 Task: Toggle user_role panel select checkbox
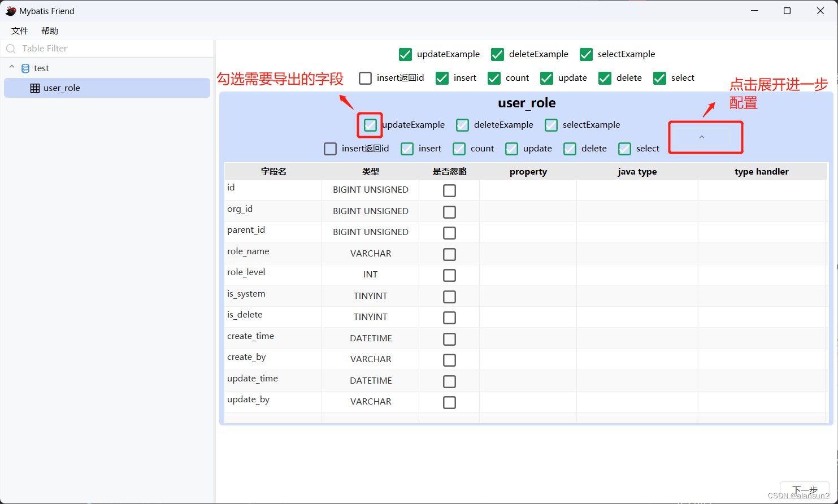tap(624, 149)
